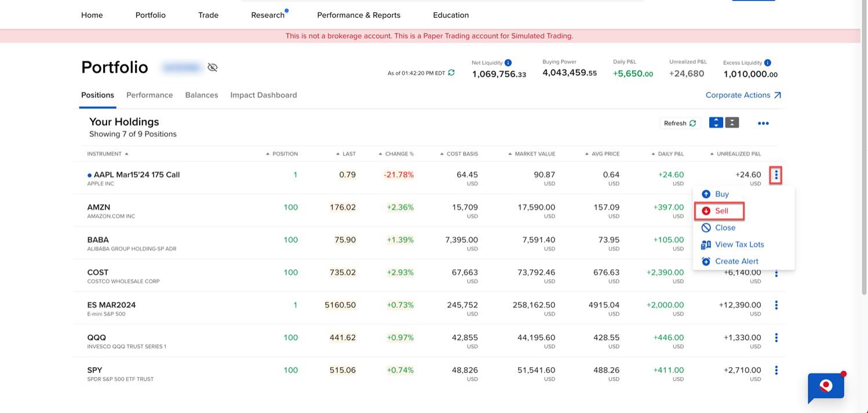Open Net Liquidity info icon
The image size is (868, 413).
tap(508, 63)
